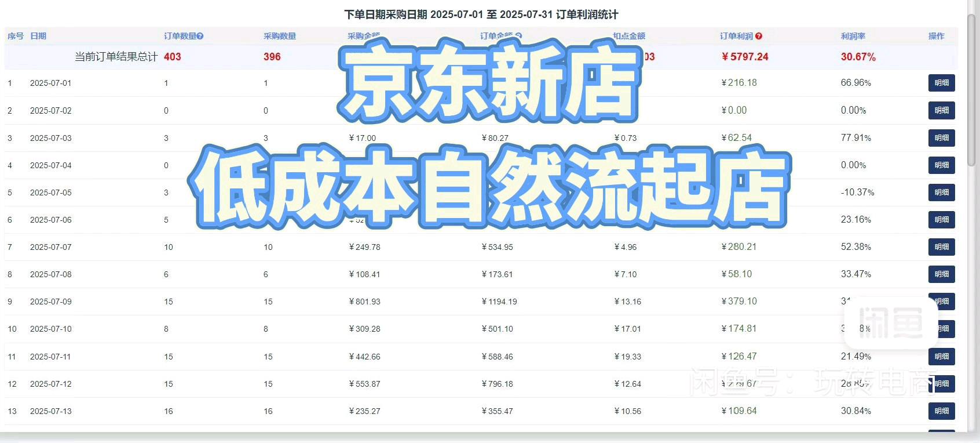Viewport: 980px width, 443px height.
Task: Open 明细 for the 2025-07-03 row
Action: point(941,138)
